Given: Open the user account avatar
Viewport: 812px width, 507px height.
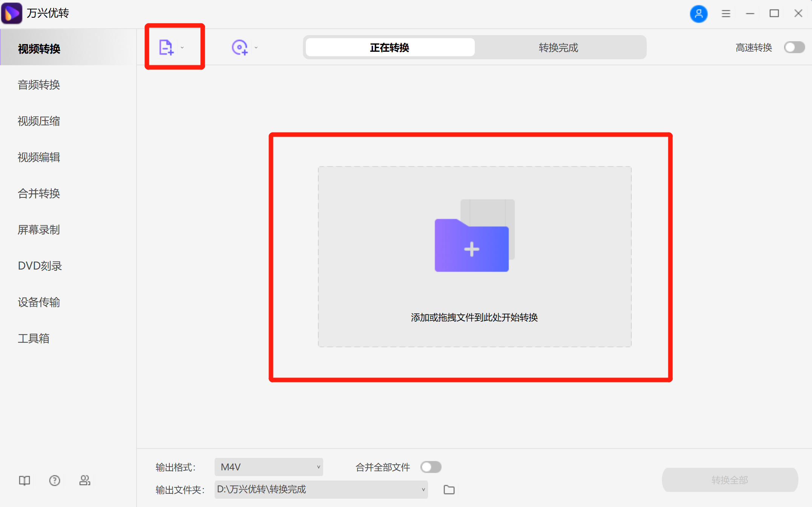Looking at the screenshot, I should (x=699, y=14).
